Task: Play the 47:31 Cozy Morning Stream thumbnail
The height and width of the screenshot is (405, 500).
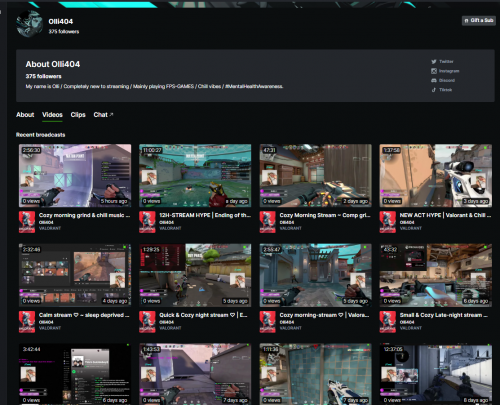Action: point(316,176)
